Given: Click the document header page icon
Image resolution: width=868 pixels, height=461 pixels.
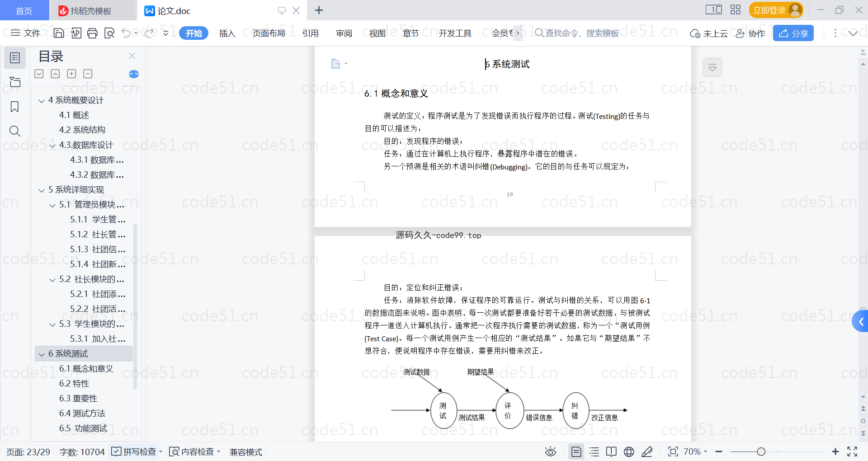Looking at the screenshot, I should click(x=335, y=64).
